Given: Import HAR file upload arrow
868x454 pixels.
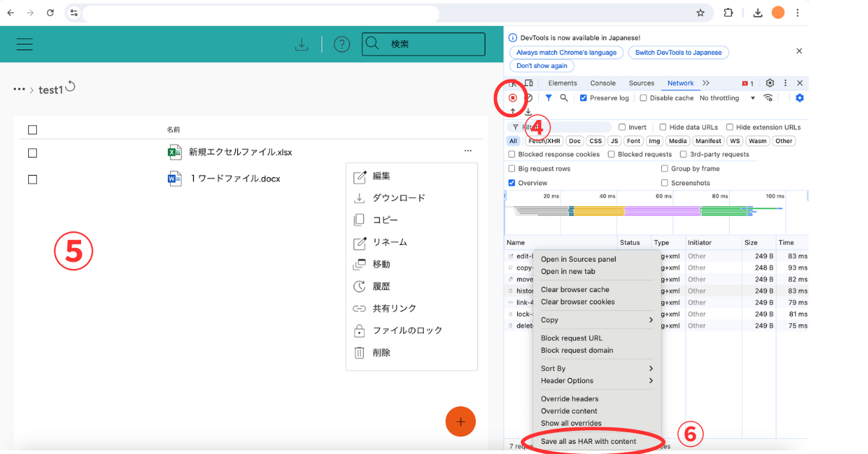Looking at the screenshot, I should click(513, 111).
